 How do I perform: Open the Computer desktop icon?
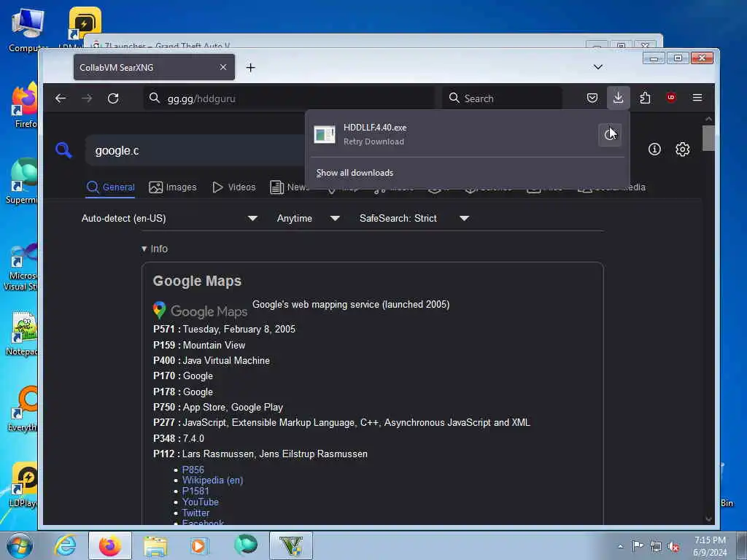click(28, 29)
